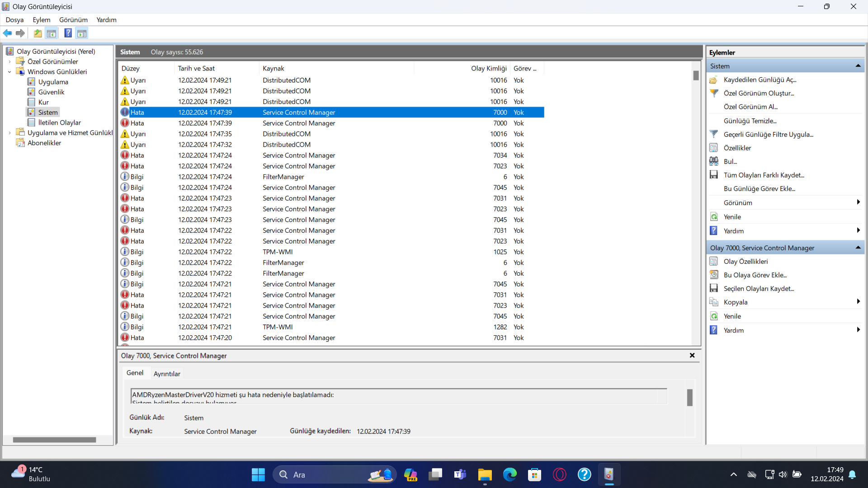Click the filter icon for Geçerli Günlüğe Filtre Uygula
The image size is (868, 488).
[x=714, y=134]
